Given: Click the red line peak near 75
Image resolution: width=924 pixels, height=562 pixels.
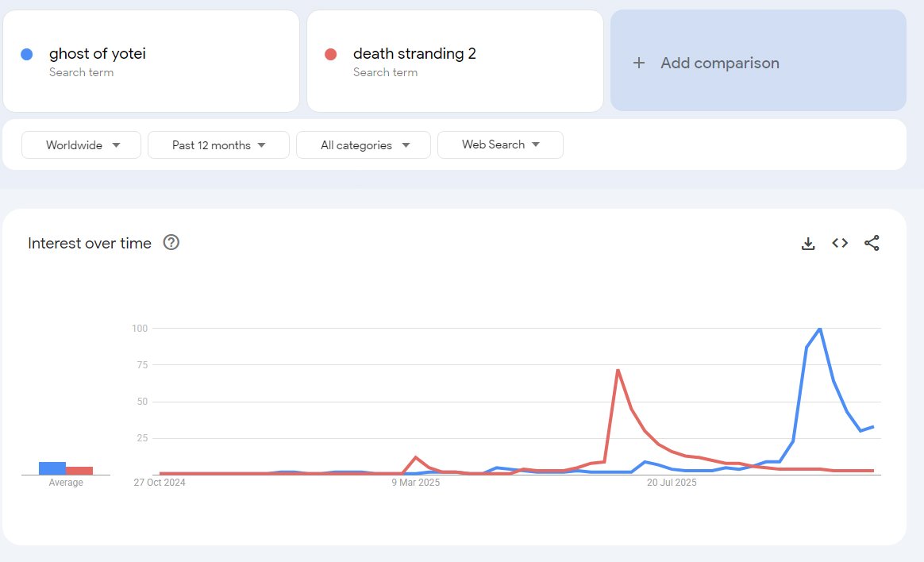Looking at the screenshot, I should [x=618, y=370].
